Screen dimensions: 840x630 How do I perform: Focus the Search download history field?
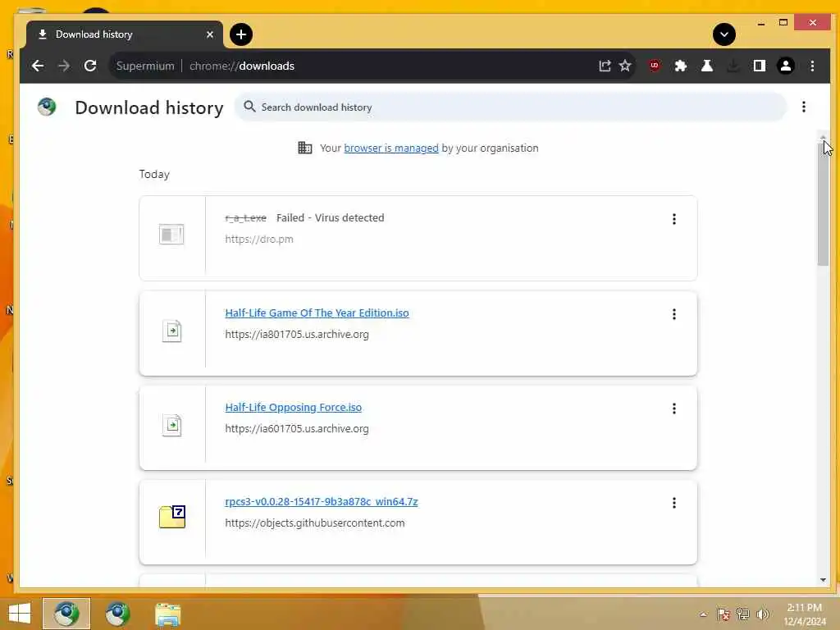(510, 107)
